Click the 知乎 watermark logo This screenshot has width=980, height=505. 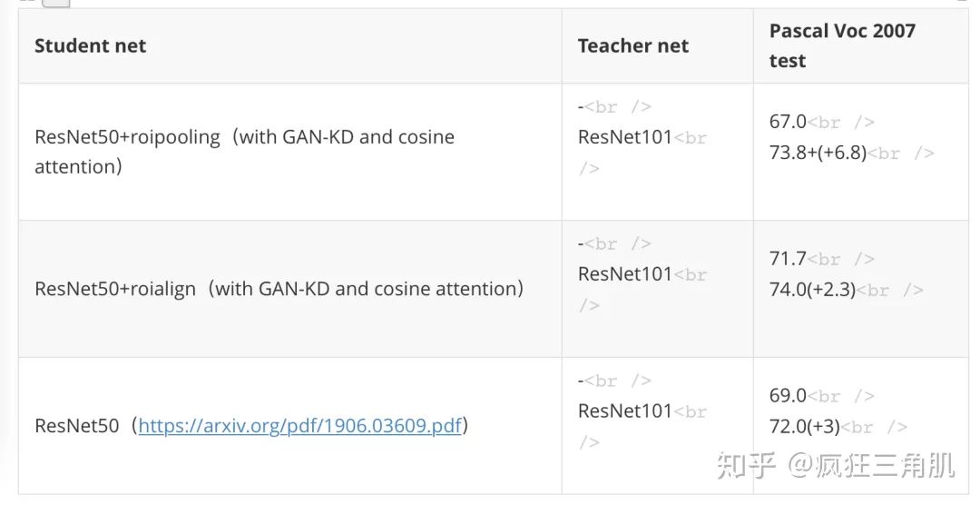pos(746,465)
